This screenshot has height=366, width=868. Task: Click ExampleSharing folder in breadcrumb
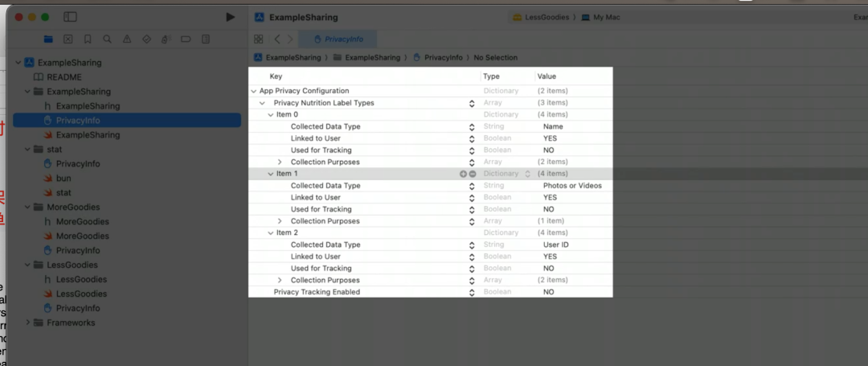[366, 58]
